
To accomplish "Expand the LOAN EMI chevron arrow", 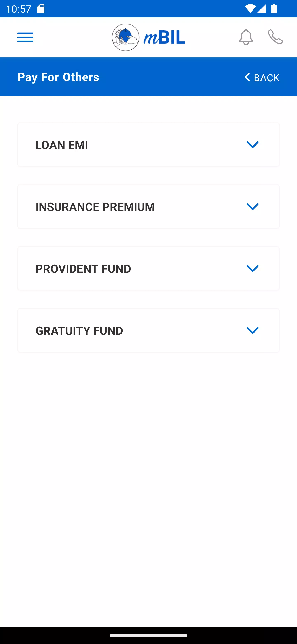I will click(252, 145).
